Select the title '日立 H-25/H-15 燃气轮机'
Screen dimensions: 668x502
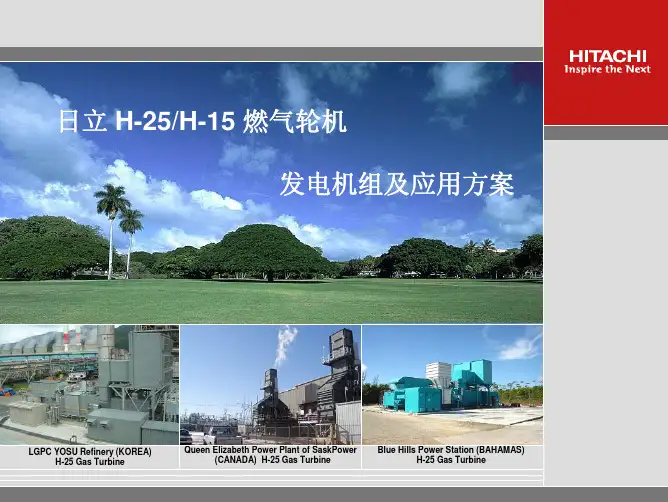(202, 123)
